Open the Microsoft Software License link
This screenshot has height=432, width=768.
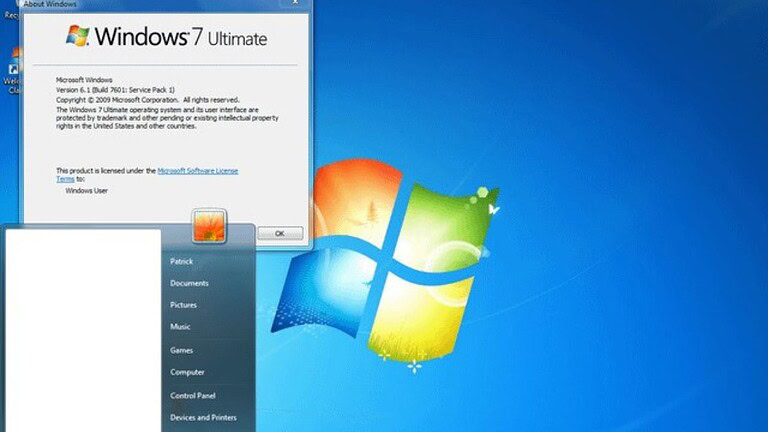(198, 171)
